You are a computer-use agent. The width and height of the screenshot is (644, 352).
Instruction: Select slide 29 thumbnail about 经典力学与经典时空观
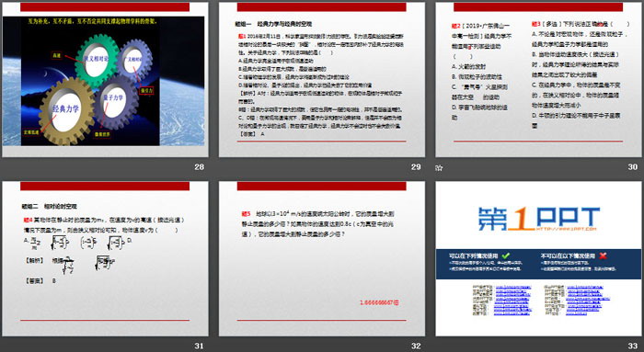[322, 80]
